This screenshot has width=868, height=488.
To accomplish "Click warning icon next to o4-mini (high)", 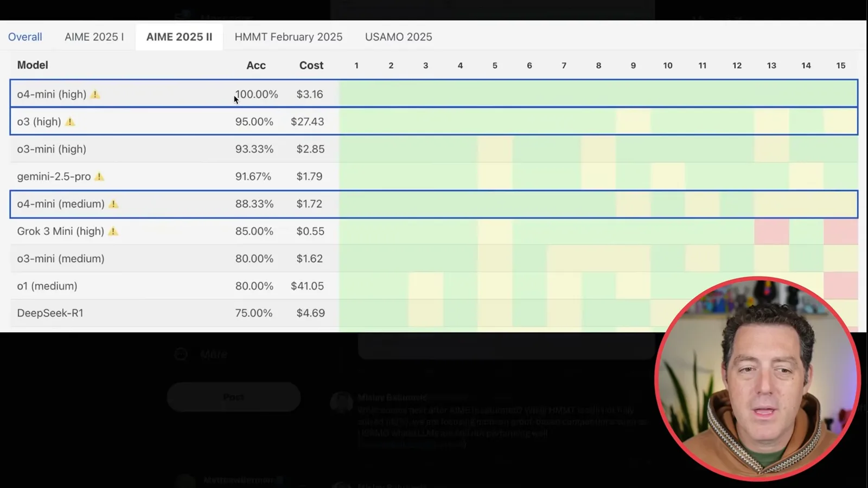I will pyautogui.click(x=95, y=94).
